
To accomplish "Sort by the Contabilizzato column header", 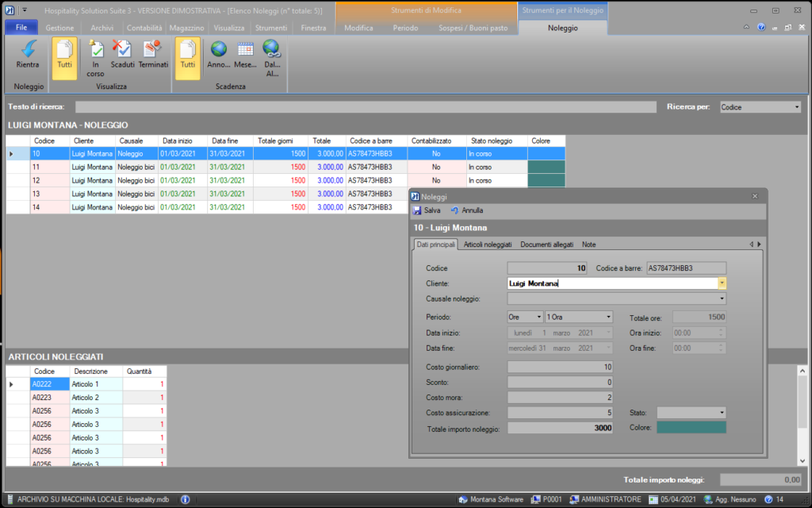I will (x=437, y=141).
